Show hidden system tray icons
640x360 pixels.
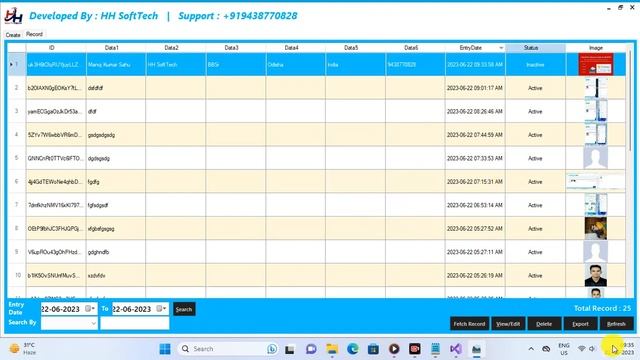[x=531, y=349]
